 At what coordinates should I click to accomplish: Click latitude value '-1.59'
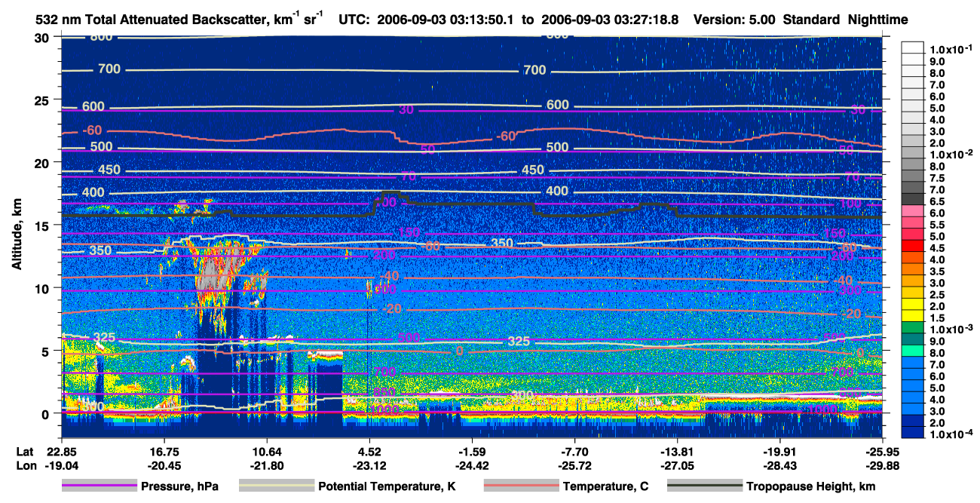click(472, 452)
